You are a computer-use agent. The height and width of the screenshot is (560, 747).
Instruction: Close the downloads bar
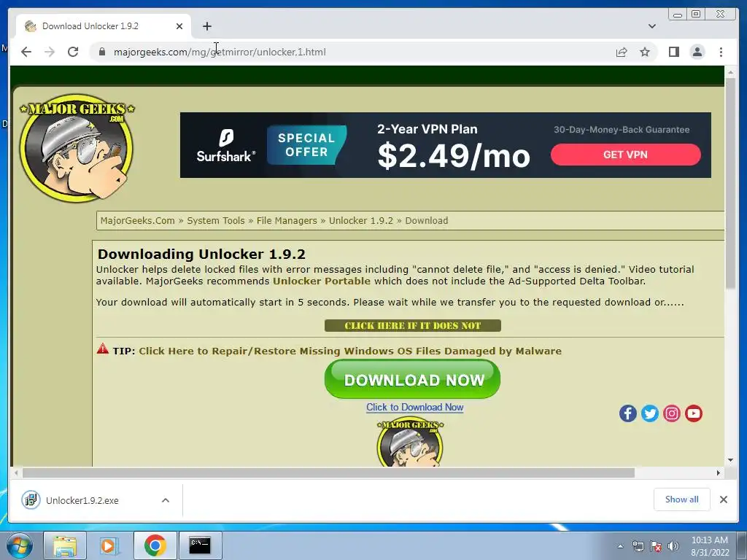[x=724, y=499]
